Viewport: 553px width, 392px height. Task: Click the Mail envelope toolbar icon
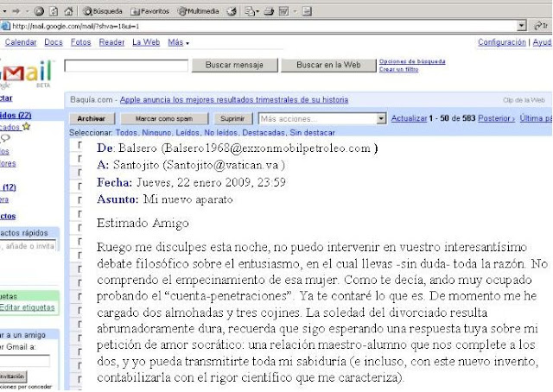click(250, 11)
